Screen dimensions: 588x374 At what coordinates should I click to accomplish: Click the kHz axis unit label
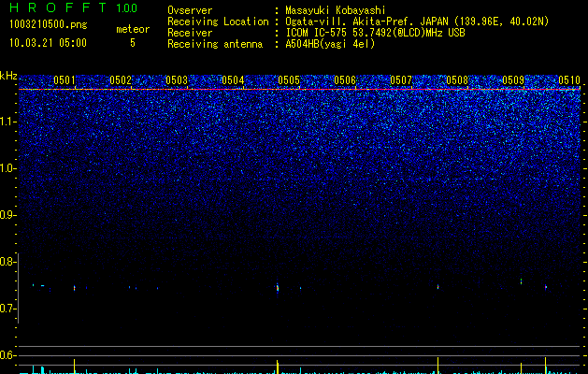(x=8, y=76)
